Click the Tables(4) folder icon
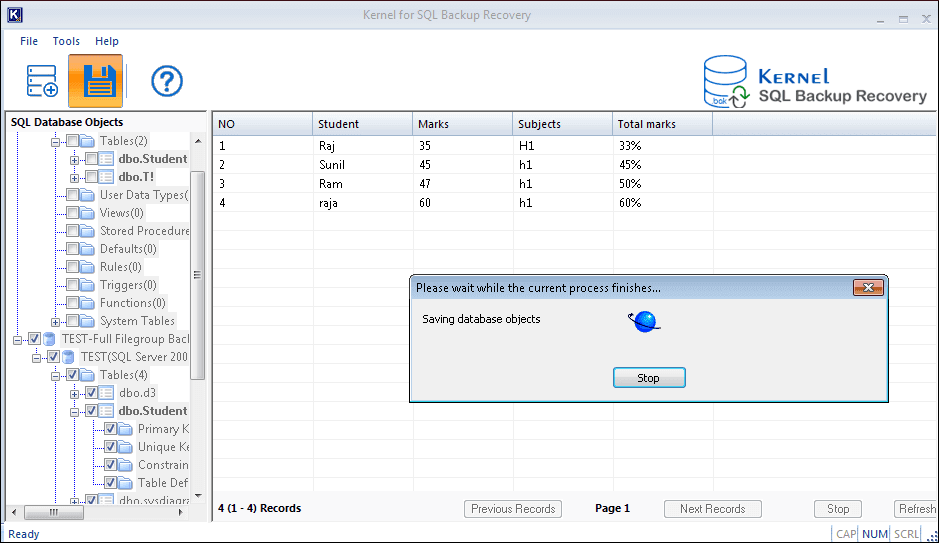The width and height of the screenshot is (939, 543). [87, 375]
